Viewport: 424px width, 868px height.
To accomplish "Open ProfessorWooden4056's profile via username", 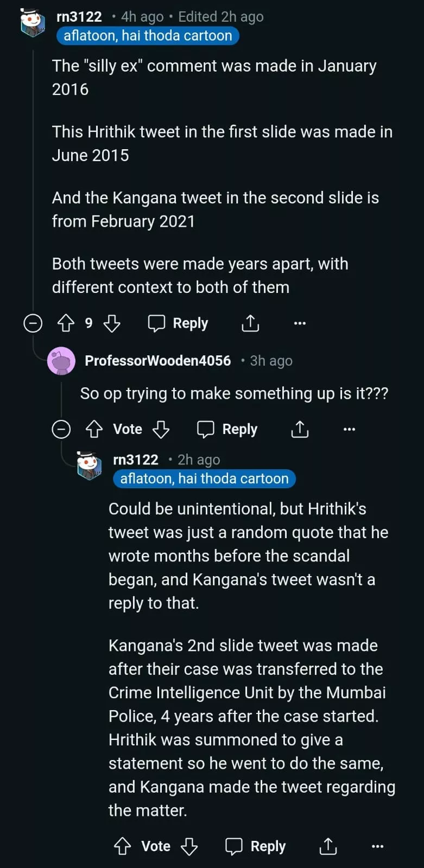I will pyautogui.click(x=157, y=361).
